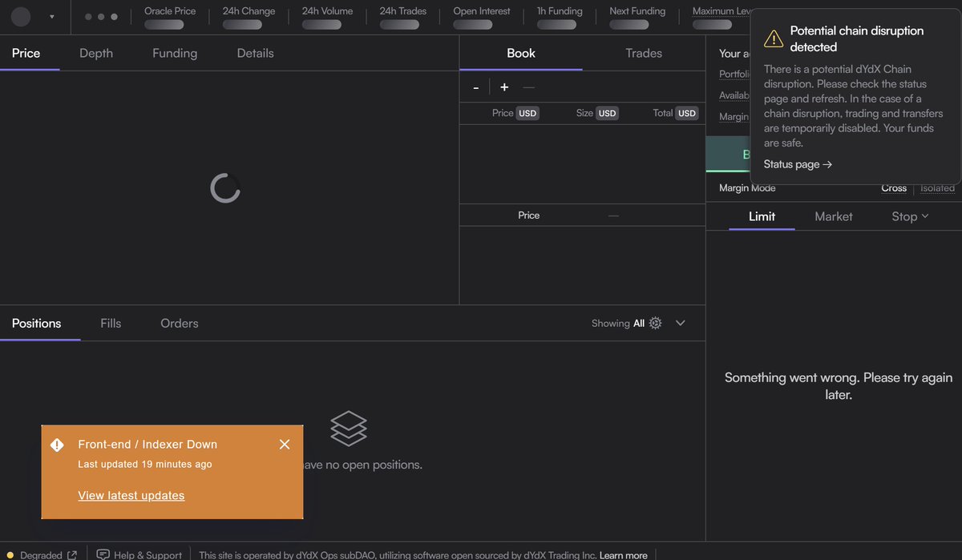Click the Oracle Price label

coord(170,11)
